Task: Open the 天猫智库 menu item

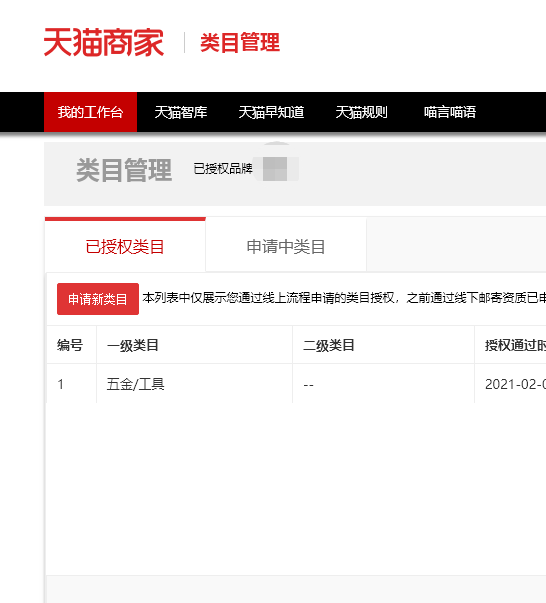Action: tap(181, 112)
